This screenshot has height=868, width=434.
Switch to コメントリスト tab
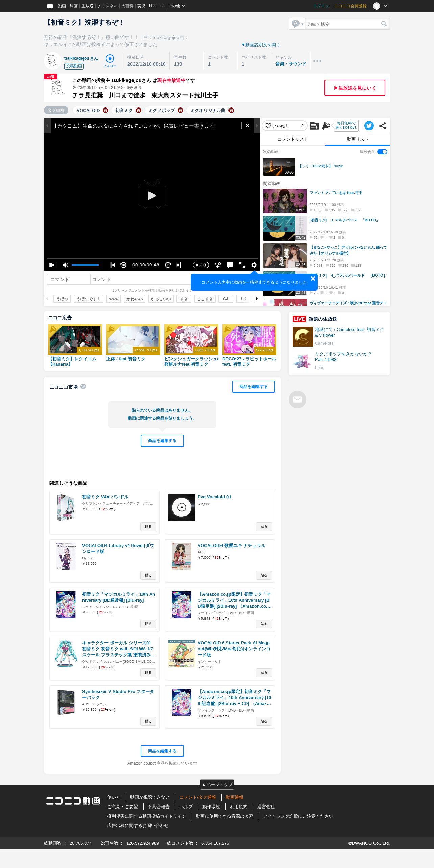293,139
